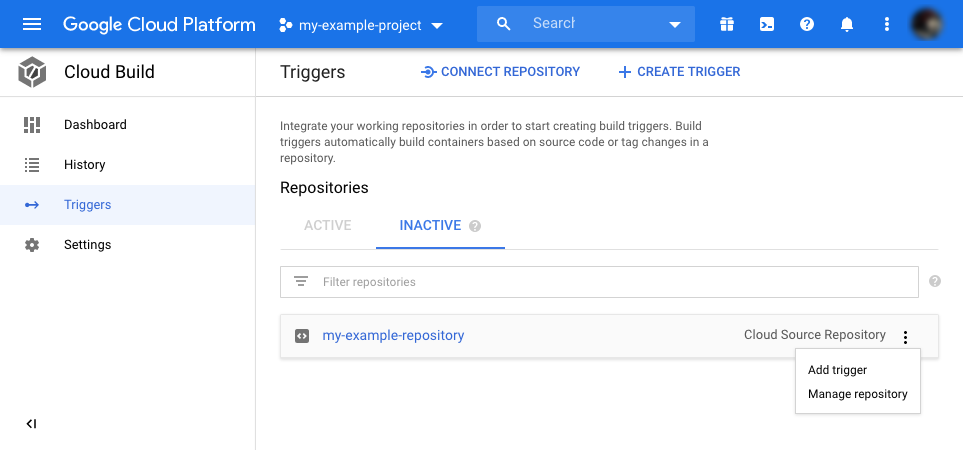The height and width of the screenshot is (450, 963).
Task: Go to Dashboard in the sidebar
Action: [128, 125]
